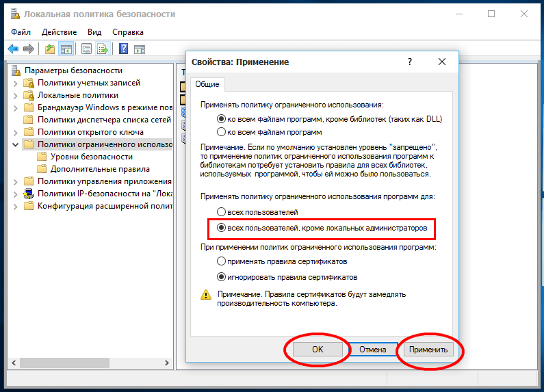Viewport: 544px width, 392px height.
Task: Open the 'Действие' menu
Action: [x=59, y=32]
